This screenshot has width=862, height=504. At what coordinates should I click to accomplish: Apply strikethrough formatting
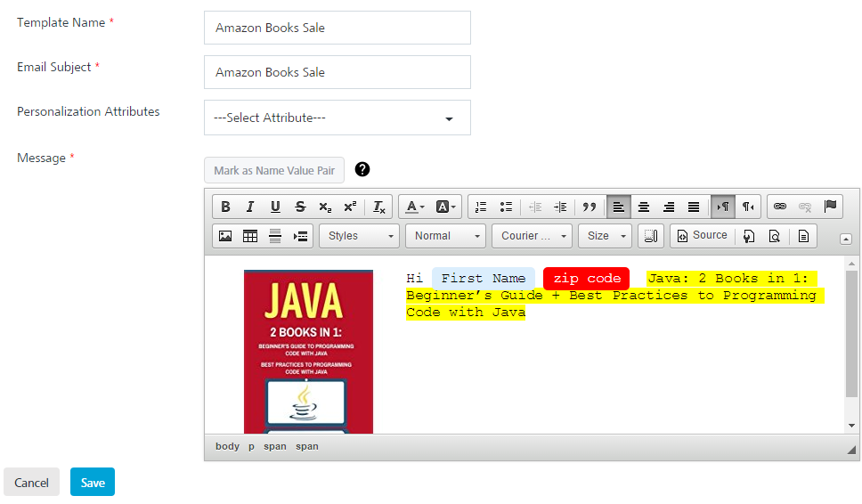pyautogui.click(x=300, y=207)
